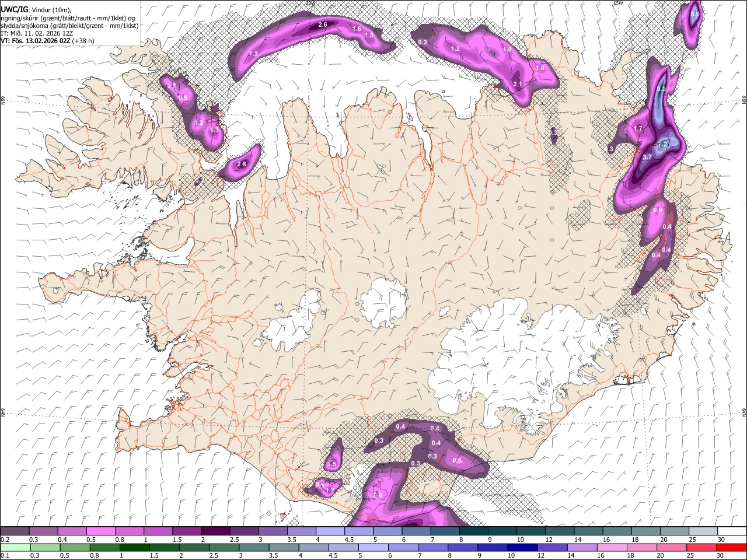
Task: Pick the red swatch ending the lower scale
Action: click(x=731, y=547)
